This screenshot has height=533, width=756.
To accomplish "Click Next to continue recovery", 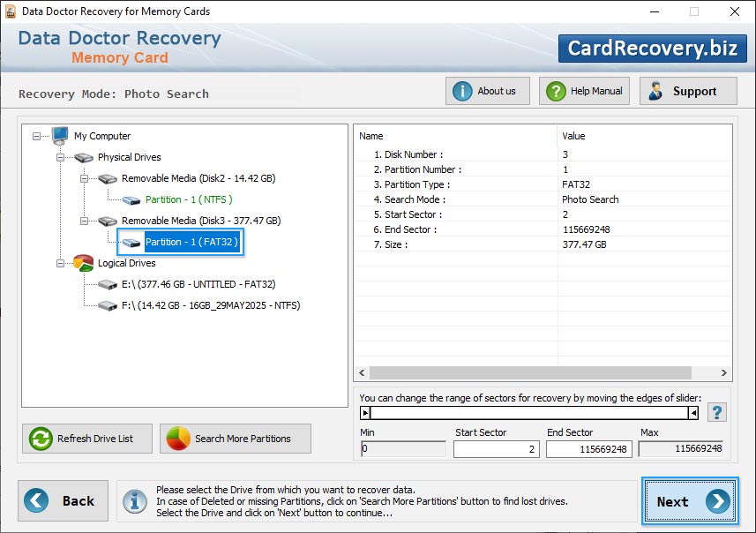I will point(690,501).
